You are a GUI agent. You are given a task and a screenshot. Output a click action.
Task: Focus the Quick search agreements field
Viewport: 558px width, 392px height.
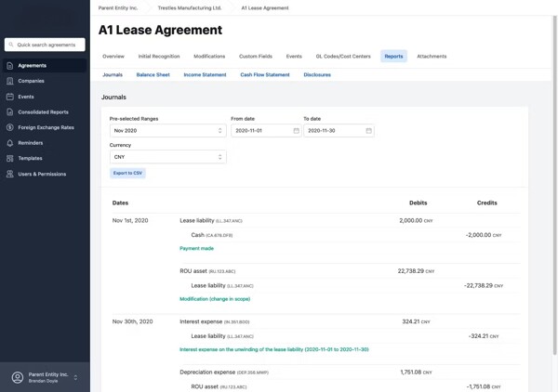45,45
